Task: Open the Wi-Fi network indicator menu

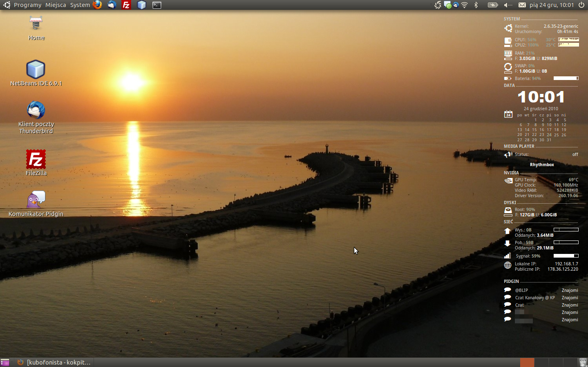Action: coord(465,5)
